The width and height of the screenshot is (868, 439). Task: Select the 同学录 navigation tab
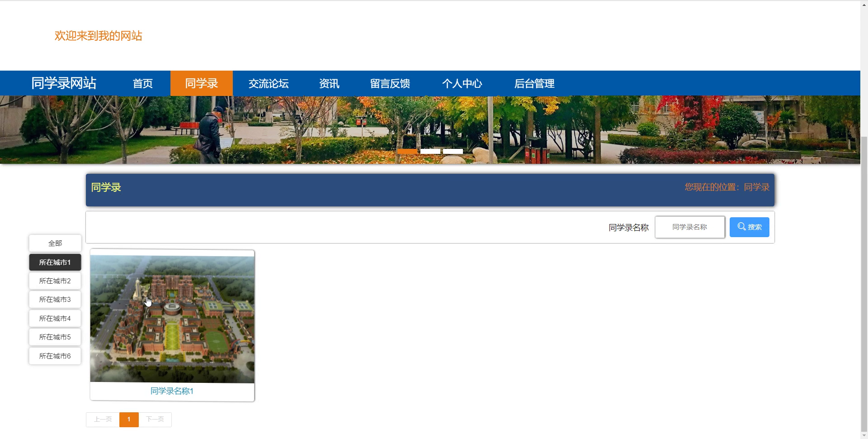coord(202,83)
